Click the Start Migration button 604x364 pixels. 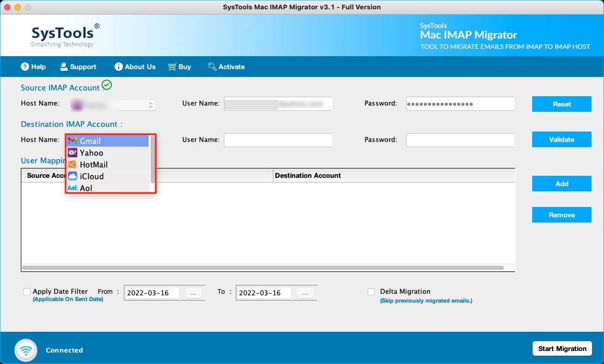tap(562, 348)
